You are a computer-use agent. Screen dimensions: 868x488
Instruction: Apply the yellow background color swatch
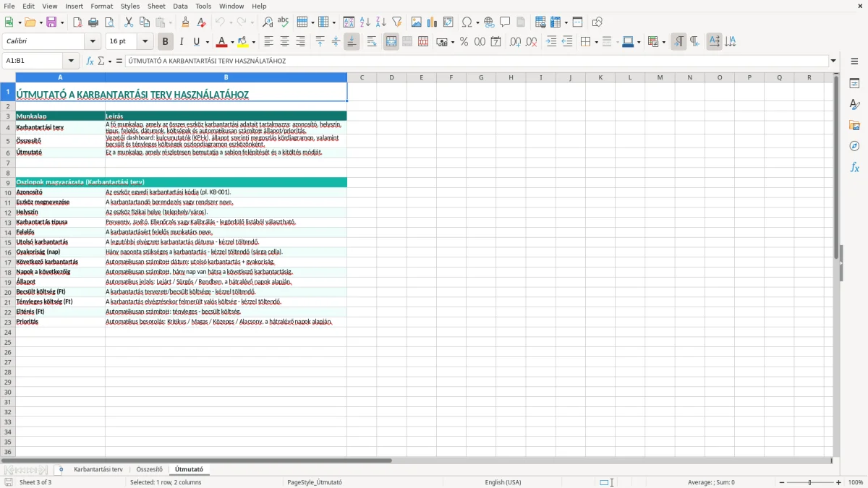[x=243, y=42]
